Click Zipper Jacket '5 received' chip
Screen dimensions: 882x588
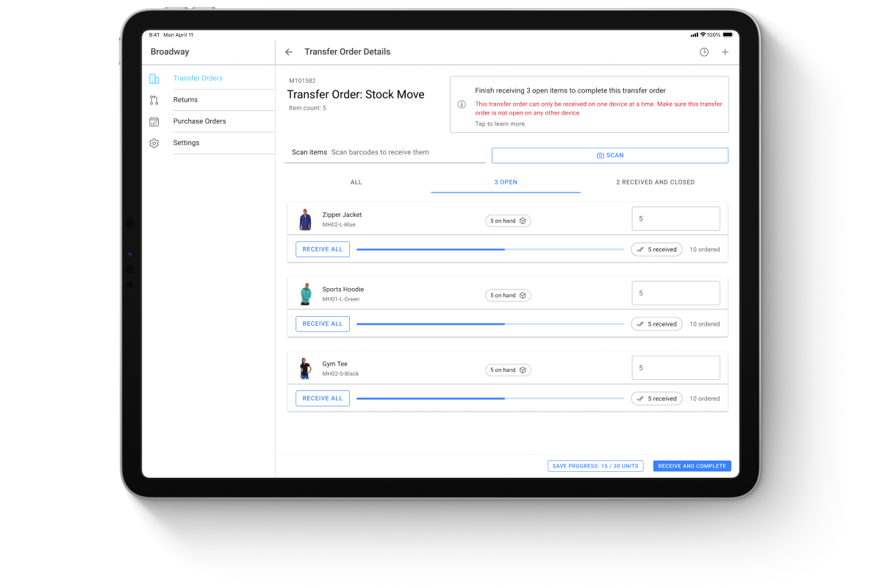point(656,250)
